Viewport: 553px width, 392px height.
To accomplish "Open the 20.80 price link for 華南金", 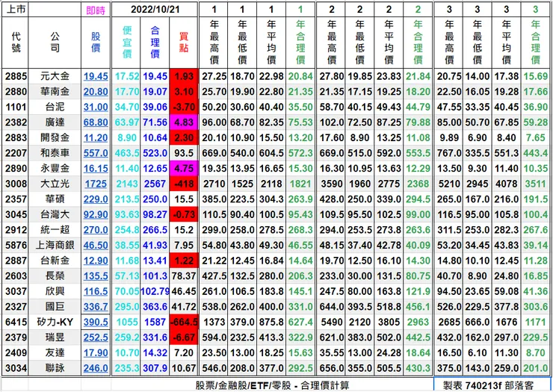I will click(x=96, y=92).
